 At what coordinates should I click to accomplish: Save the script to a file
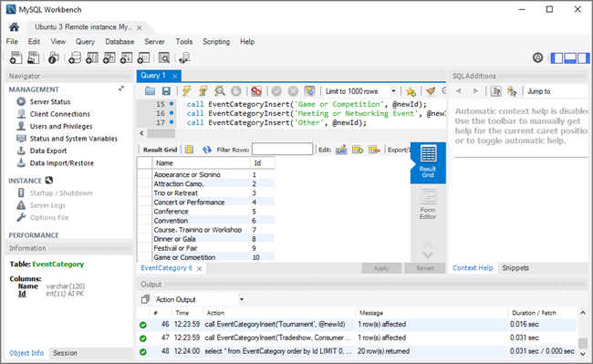[166, 91]
